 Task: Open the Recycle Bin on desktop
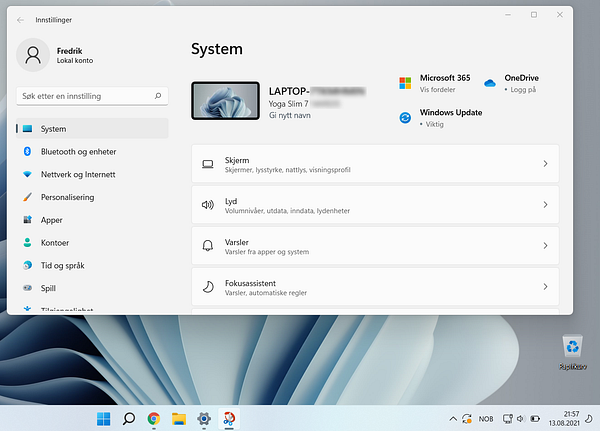coord(573,350)
